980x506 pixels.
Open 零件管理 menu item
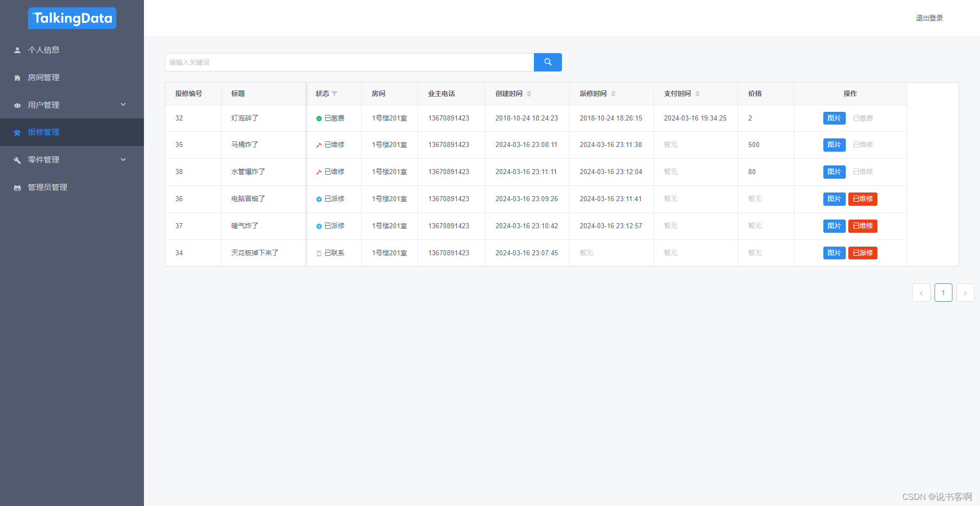pos(72,160)
